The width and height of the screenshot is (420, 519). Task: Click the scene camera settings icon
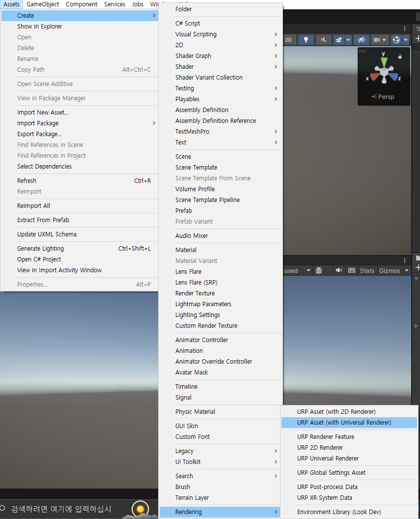(376, 40)
